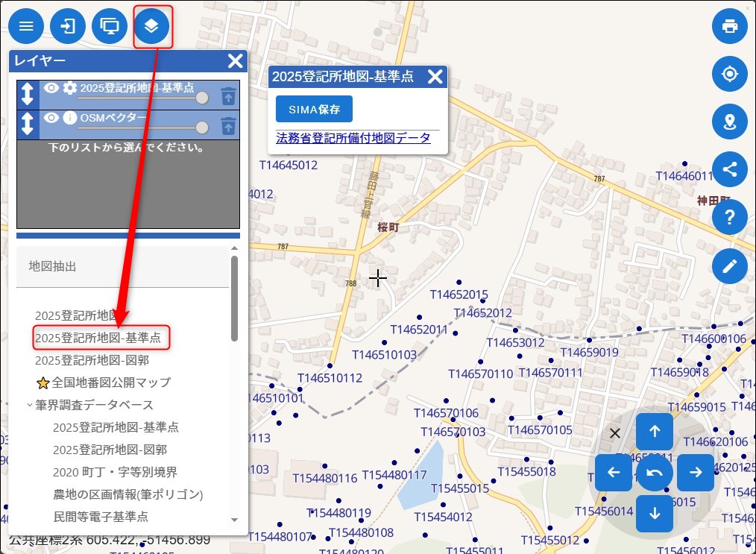Open settings gear for 2025登記所地図-基準点 layer
The width and height of the screenshot is (756, 554).
[x=70, y=88]
